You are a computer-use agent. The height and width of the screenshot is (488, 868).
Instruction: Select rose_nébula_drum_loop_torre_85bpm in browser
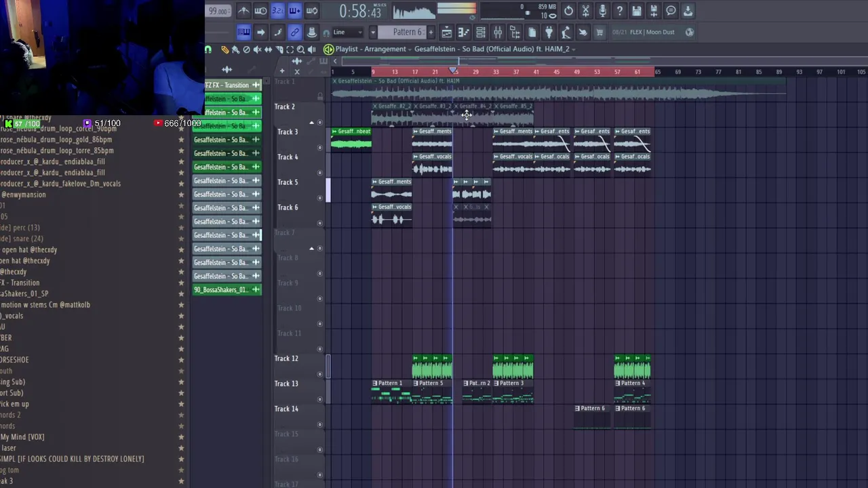(57, 150)
